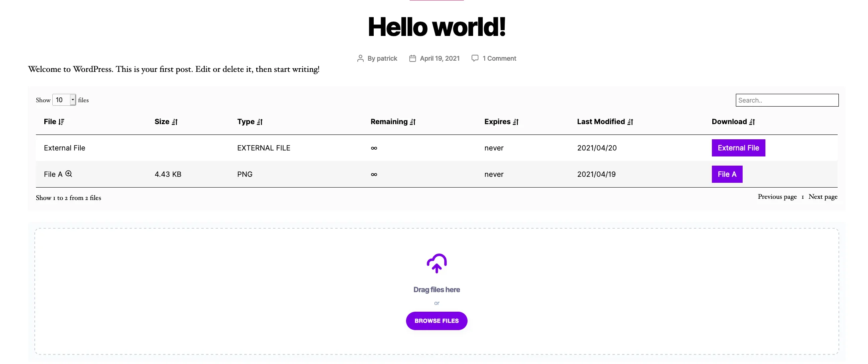This screenshot has width=868, height=364.
Task: Click the purple cloud upload icon
Action: click(437, 263)
